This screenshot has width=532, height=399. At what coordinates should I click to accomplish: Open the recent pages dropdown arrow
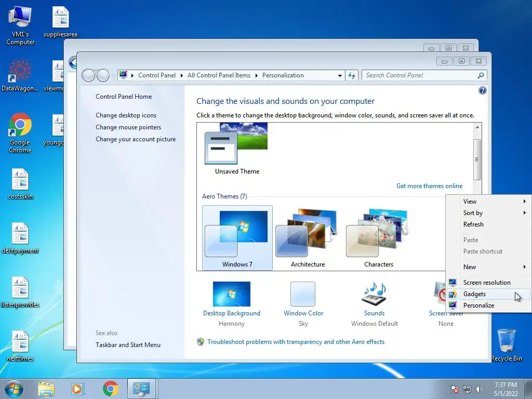[x=113, y=75]
